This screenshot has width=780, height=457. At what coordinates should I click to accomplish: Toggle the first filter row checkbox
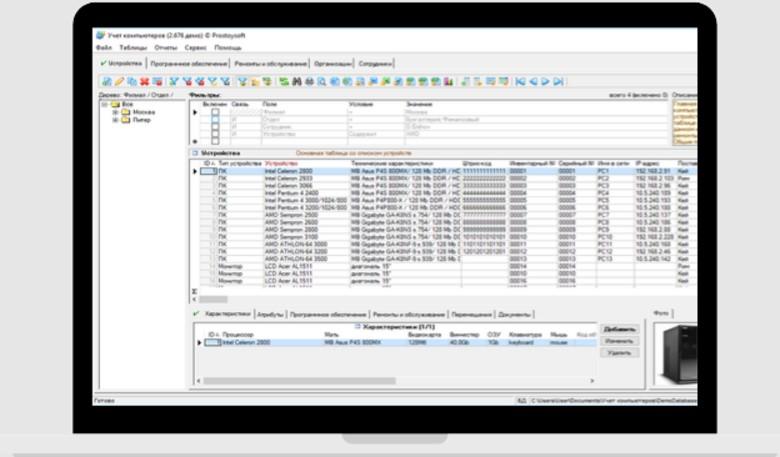[215, 112]
